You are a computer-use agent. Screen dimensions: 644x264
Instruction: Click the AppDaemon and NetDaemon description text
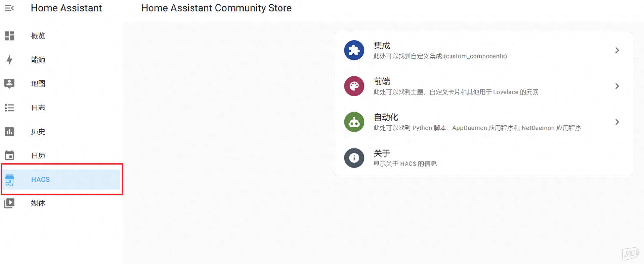[477, 128]
